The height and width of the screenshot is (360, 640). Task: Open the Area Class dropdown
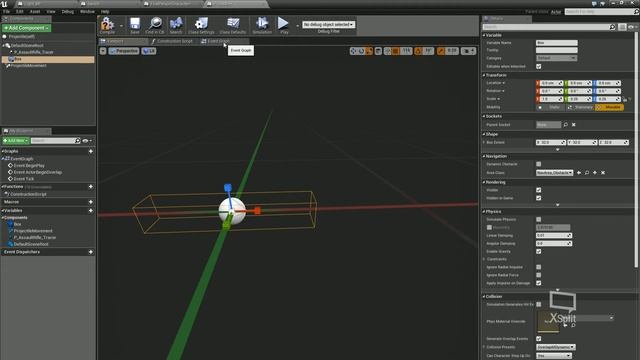click(x=554, y=173)
